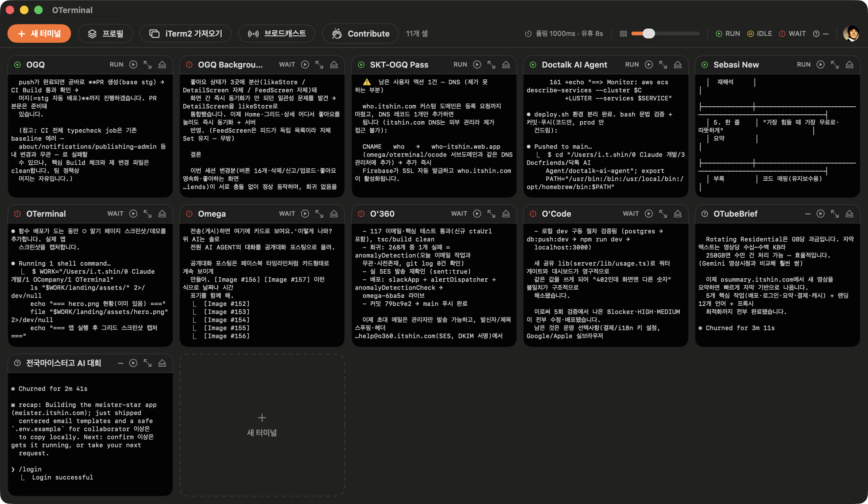
Task: Click the WAIT status label on O'360 cell
Action: click(x=459, y=214)
